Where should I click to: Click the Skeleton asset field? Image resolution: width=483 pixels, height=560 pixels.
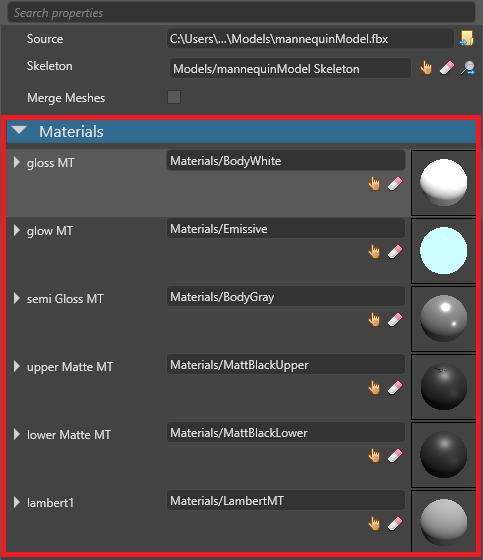(x=290, y=68)
